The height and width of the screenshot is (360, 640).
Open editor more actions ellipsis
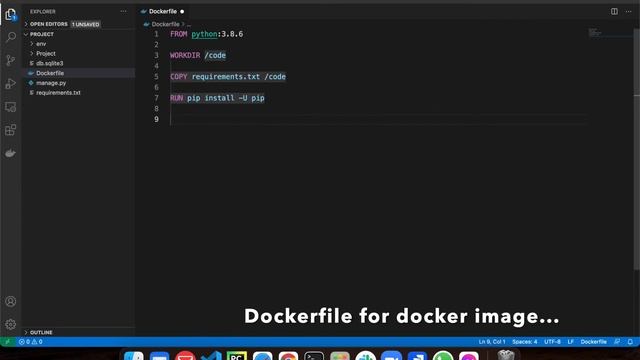tap(629, 11)
